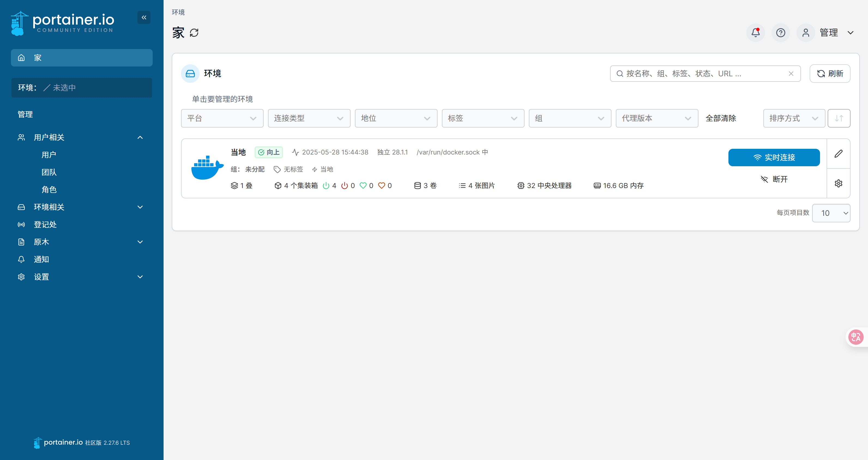Screen dimensions: 868x460
Task: Click the portainer.io logo in sidebar
Action: [63, 23]
